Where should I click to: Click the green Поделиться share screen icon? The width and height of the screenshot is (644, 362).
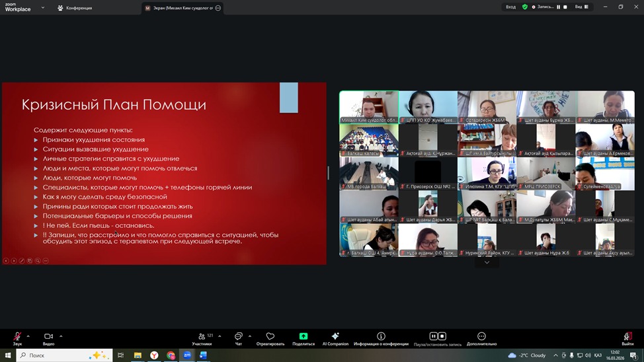(x=303, y=337)
